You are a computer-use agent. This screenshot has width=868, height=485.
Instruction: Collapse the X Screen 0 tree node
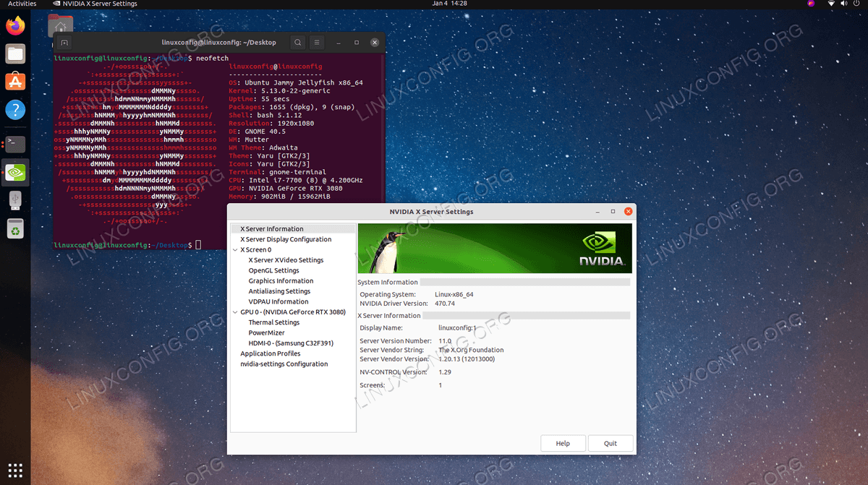[235, 249]
